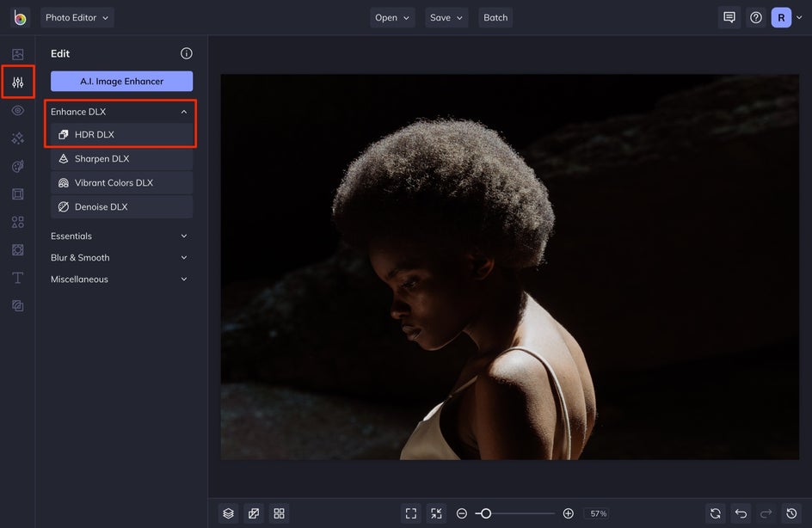
Task: Open the Photo Editor dropdown
Action: [77, 17]
